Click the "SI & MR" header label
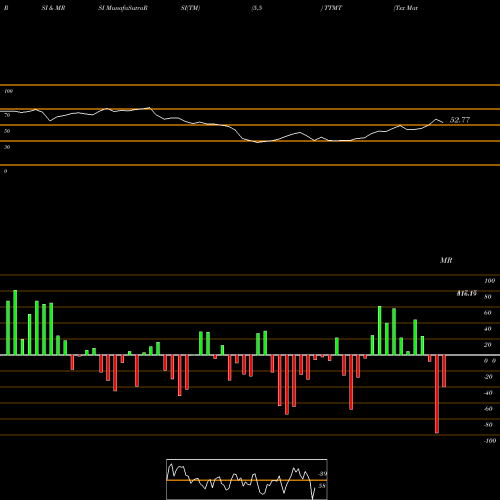 tap(53, 8)
